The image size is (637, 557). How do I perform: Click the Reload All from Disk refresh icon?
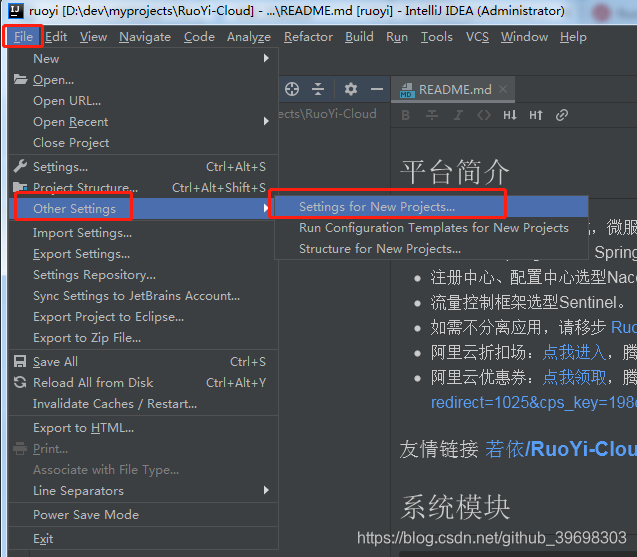tap(20, 382)
